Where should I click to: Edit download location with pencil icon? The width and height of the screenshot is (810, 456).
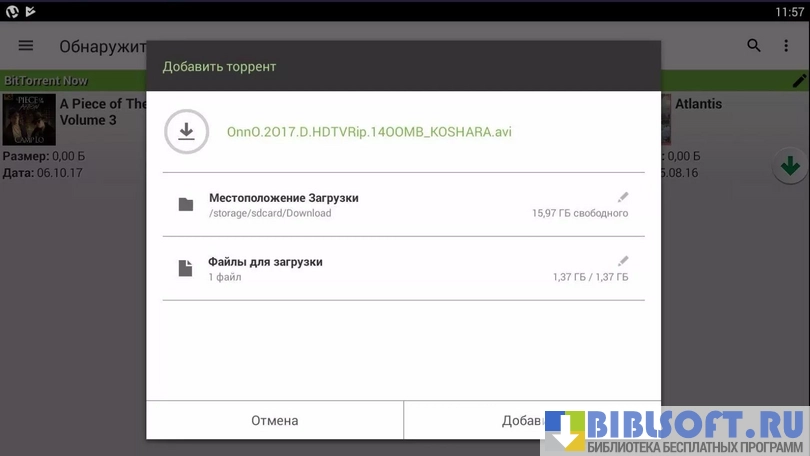623,197
